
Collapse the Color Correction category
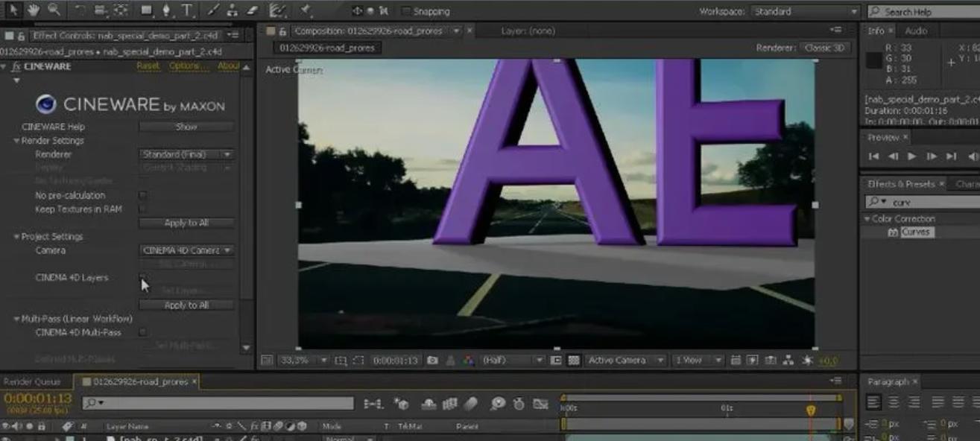coord(867,219)
